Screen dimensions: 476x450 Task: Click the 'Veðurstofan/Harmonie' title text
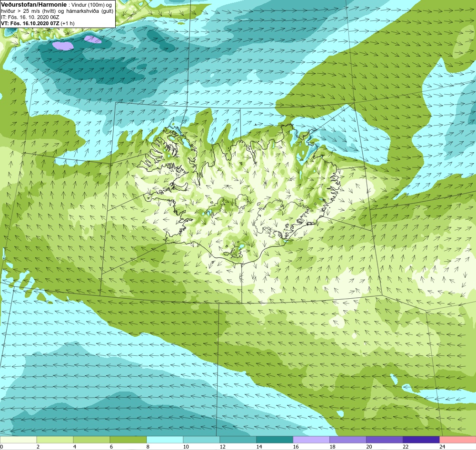(34, 5)
